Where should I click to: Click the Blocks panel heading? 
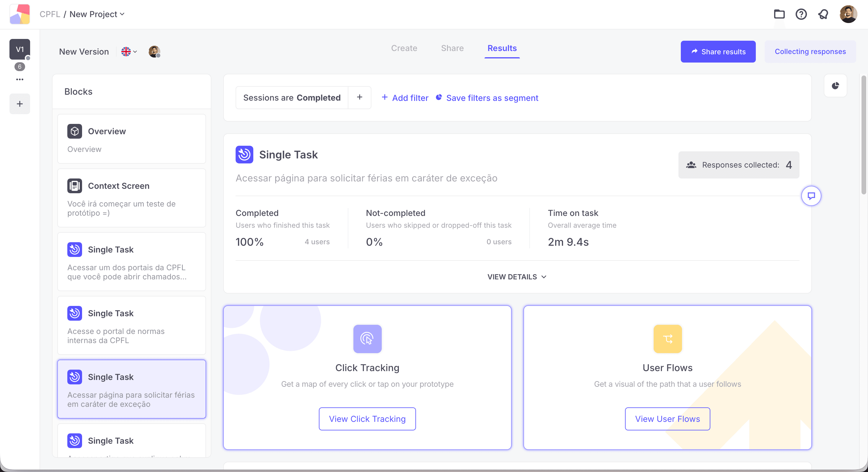coord(78,91)
